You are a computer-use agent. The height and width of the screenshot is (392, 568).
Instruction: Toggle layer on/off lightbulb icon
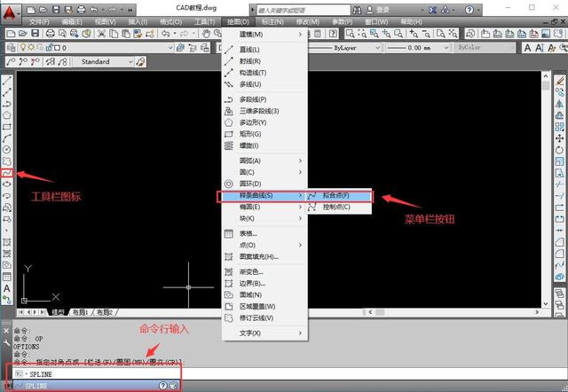click(x=23, y=47)
